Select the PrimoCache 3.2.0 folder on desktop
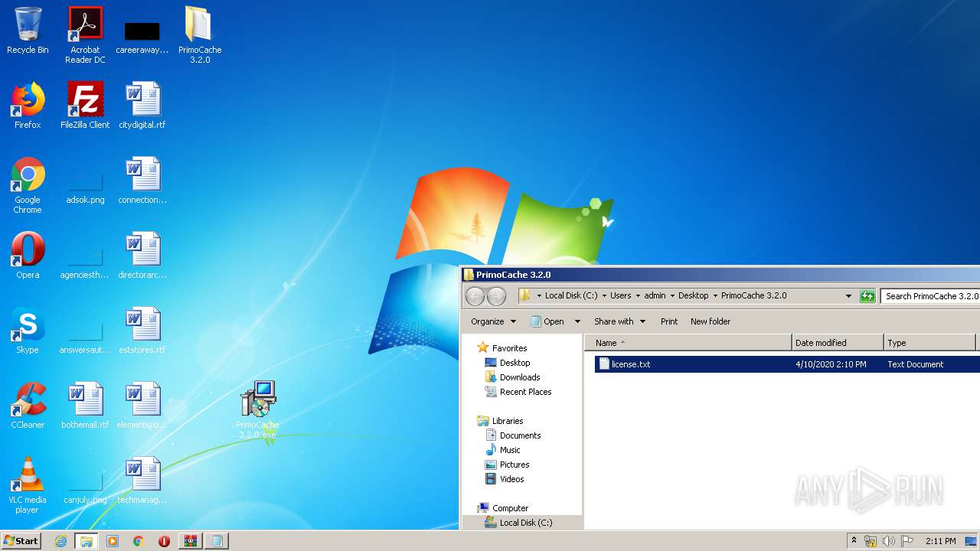The width and height of the screenshot is (980, 551). coord(199,35)
